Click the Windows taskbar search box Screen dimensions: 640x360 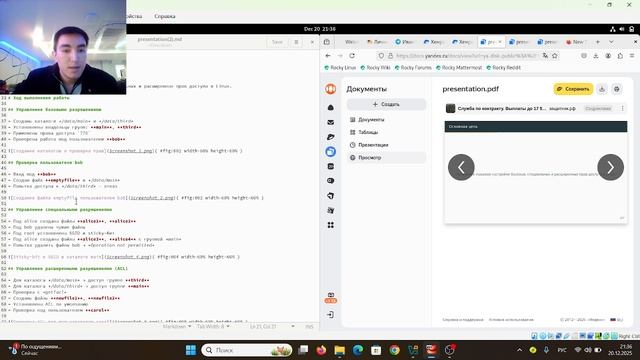point(247,350)
